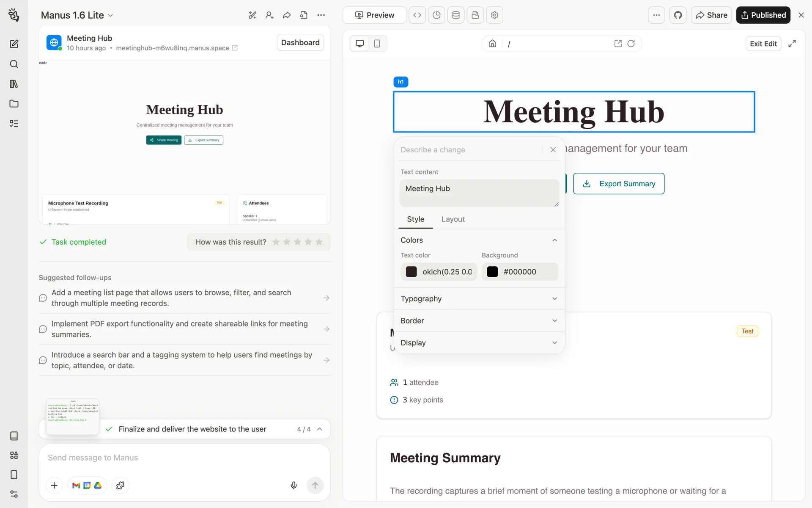Open the Background color swatch
The image size is (812, 508).
click(492, 272)
